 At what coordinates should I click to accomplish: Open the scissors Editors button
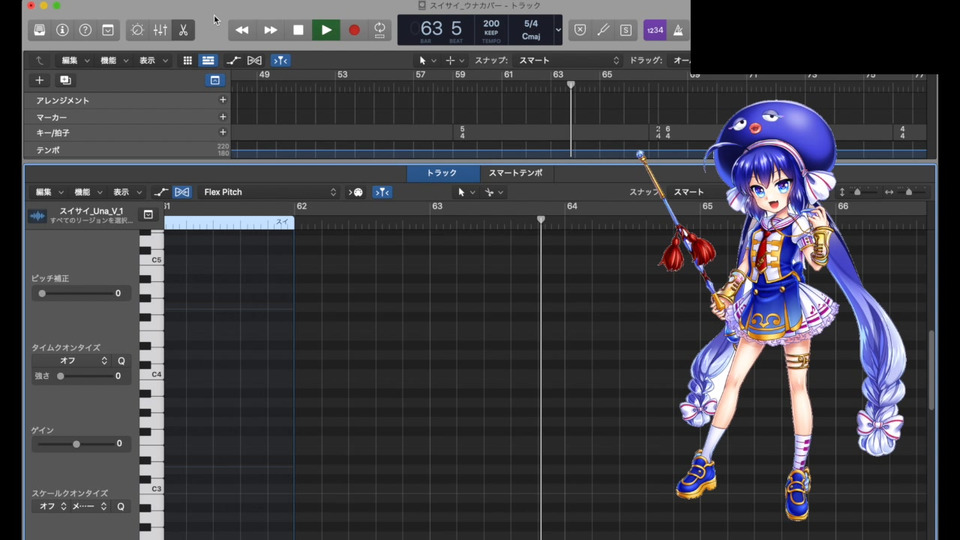coord(184,30)
